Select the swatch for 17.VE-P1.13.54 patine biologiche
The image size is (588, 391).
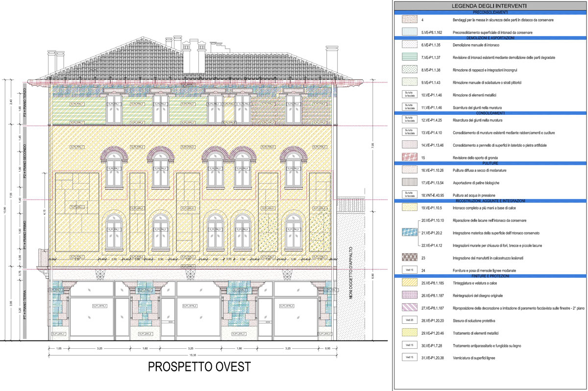point(408,182)
